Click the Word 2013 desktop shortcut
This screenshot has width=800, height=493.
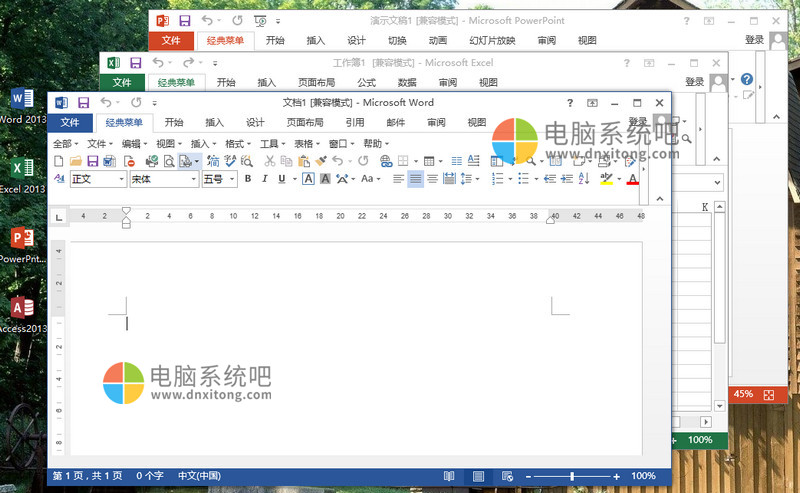(x=22, y=106)
